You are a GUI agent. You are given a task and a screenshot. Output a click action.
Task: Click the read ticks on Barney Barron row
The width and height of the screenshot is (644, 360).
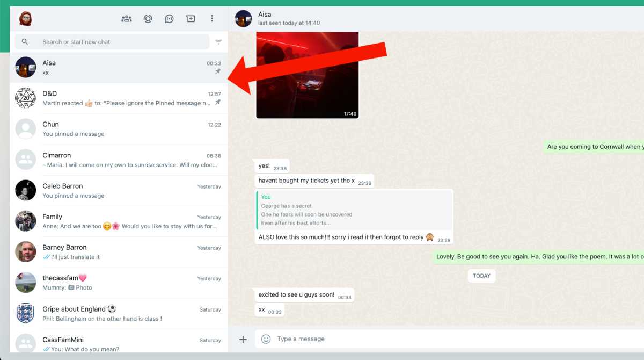(46, 257)
